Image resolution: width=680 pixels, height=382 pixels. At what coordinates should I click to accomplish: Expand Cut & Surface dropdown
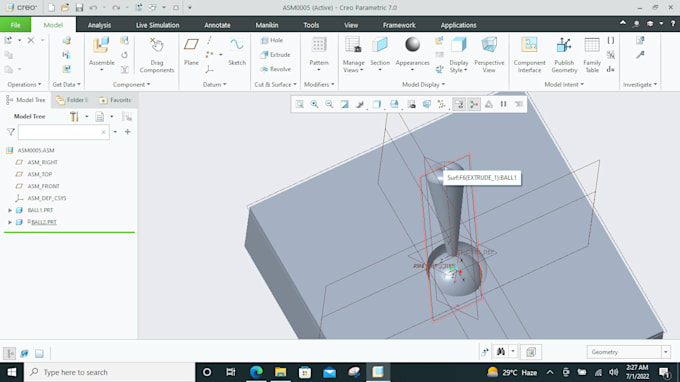(x=275, y=85)
